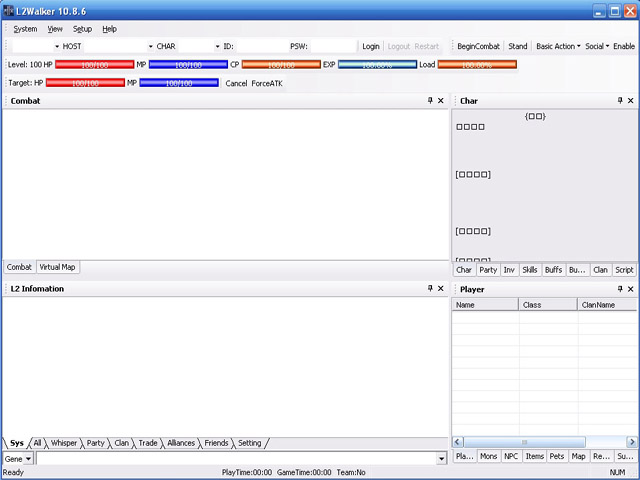This screenshot has width=640, height=480.
Task: Open the Basic Action dropdown
Action: click(558, 47)
